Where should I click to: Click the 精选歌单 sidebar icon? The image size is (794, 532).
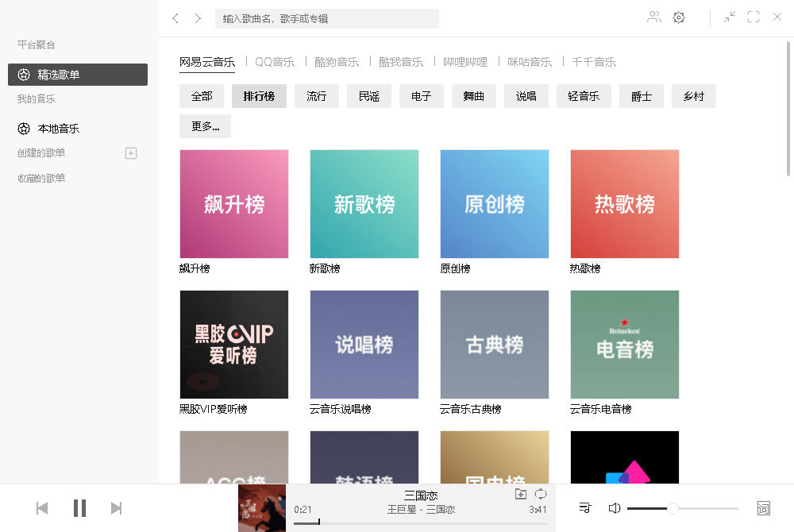[x=24, y=75]
